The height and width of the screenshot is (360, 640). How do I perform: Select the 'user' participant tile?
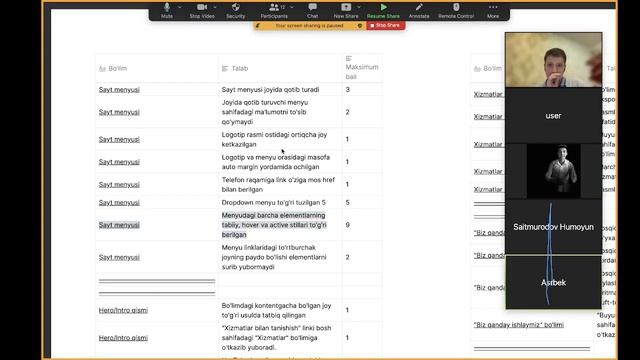tap(553, 116)
